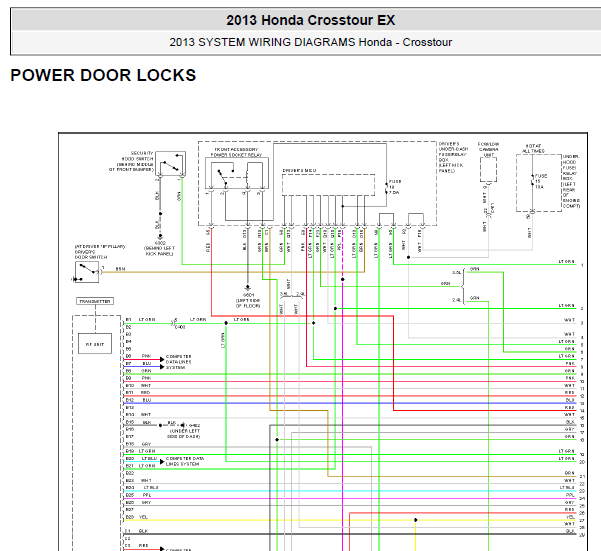The image size is (601, 551).
Task: Click the 'B1 LT GRN' pin label
Action: point(140,320)
